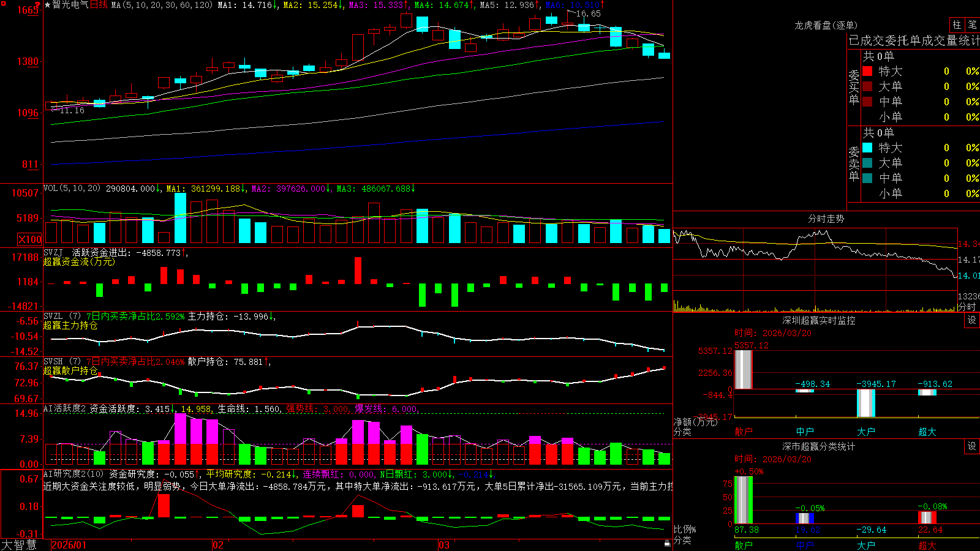Click the teal 中单 swatch under 委卖单

(867, 178)
